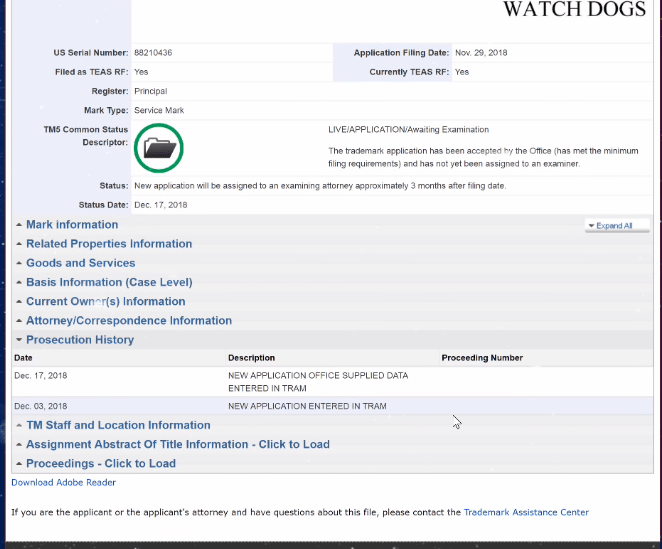Expand the Goods and Services section
This screenshot has width=662, height=549.
click(81, 263)
